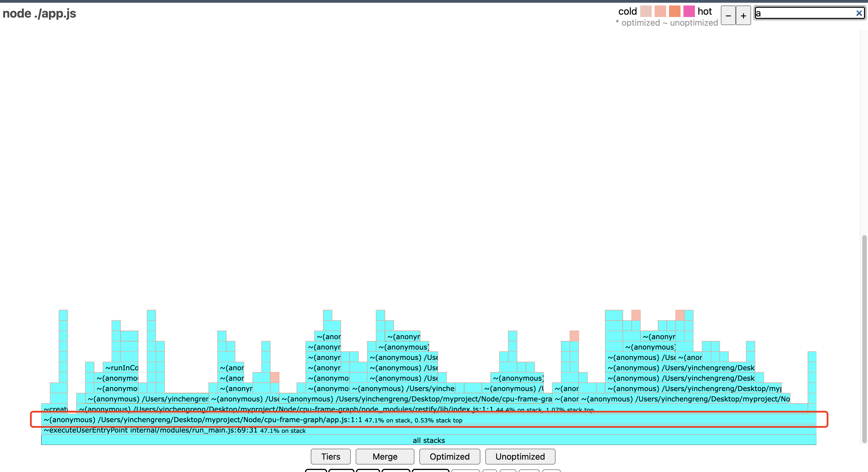The height and width of the screenshot is (472, 868).
Task: Click the vertical page scrollbar
Action: (864, 337)
